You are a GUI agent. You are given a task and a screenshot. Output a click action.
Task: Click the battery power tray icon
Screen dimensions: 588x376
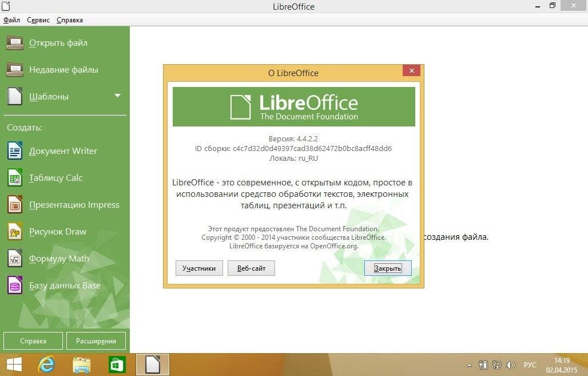(483, 365)
